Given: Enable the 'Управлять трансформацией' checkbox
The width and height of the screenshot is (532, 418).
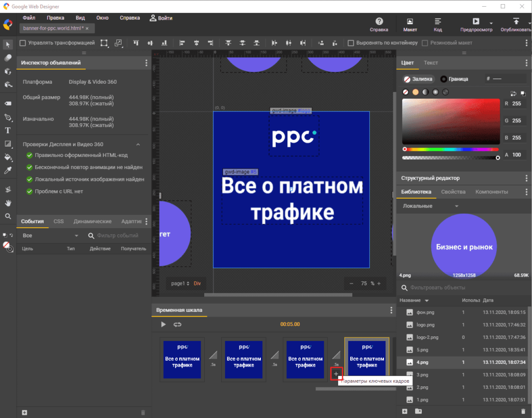Looking at the screenshot, I should tap(23, 43).
